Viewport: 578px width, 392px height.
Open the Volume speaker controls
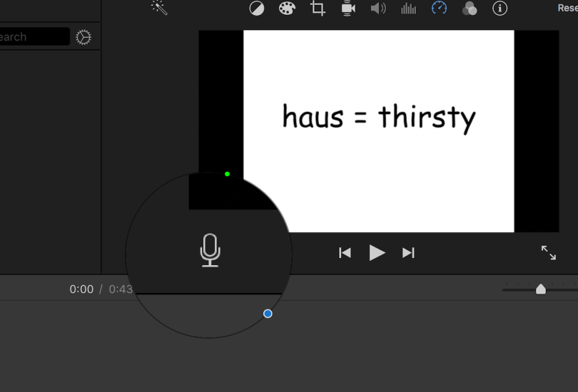click(x=378, y=9)
